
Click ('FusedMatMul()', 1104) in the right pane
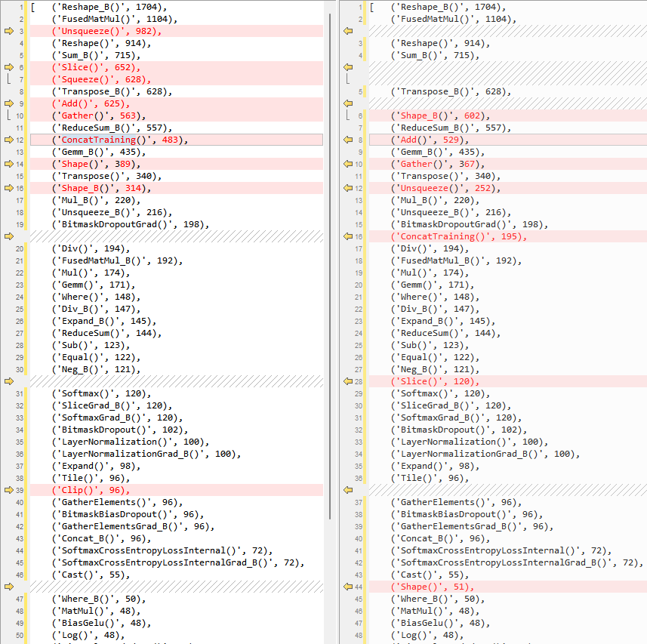coord(454,19)
